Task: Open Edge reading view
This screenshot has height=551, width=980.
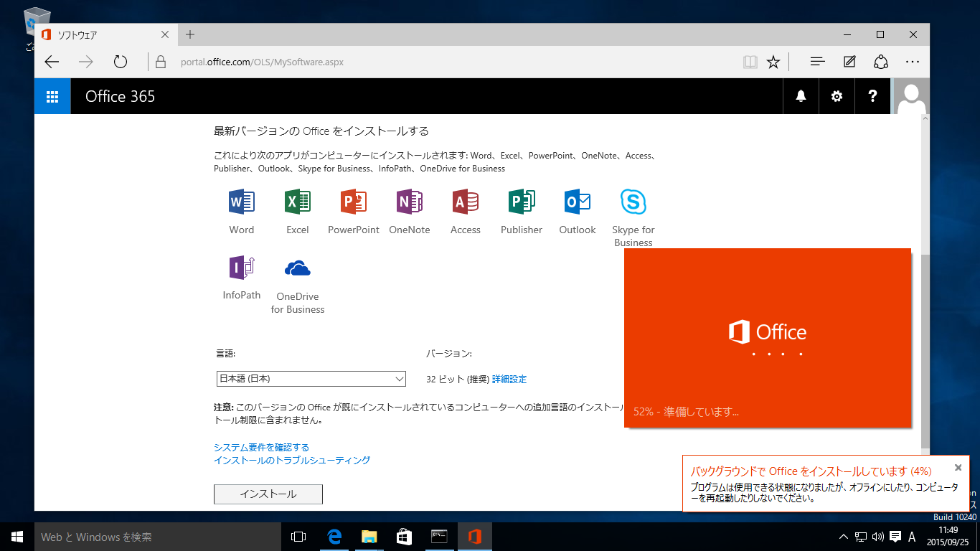Action: tap(750, 62)
